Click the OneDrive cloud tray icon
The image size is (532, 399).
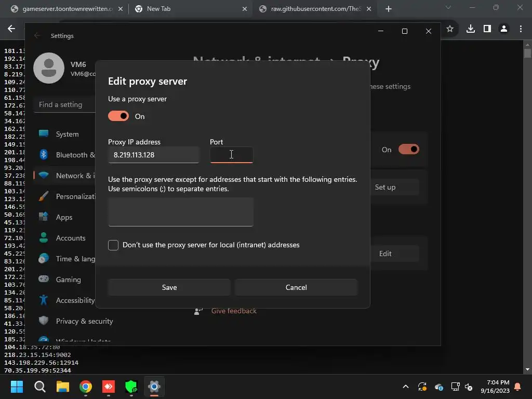point(438,387)
